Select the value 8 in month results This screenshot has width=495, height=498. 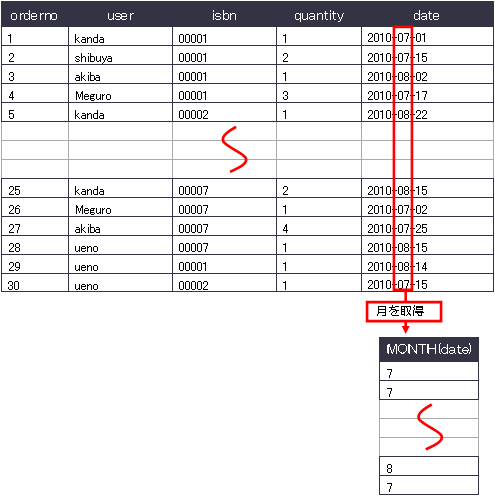[x=429, y=466]
